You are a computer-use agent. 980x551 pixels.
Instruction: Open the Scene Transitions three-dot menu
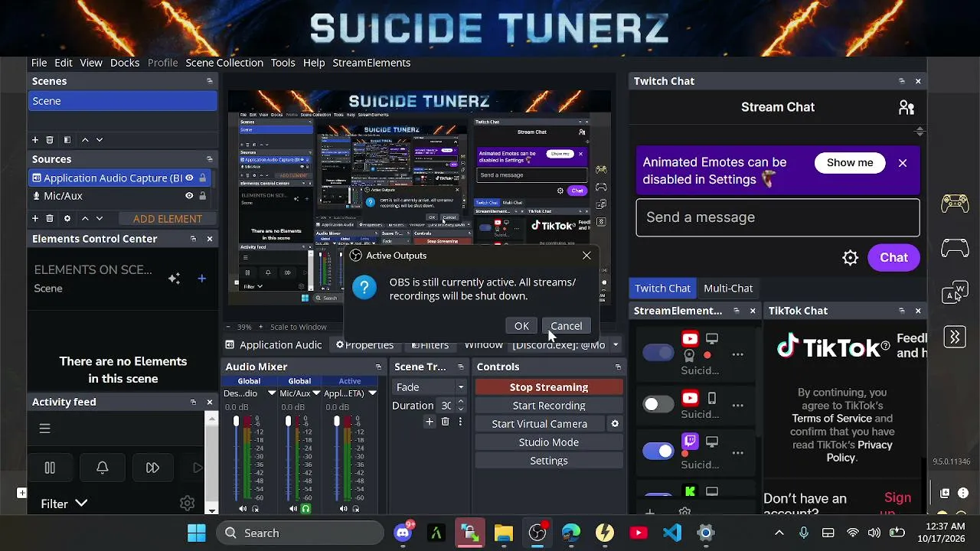click(x=460, y=422)
